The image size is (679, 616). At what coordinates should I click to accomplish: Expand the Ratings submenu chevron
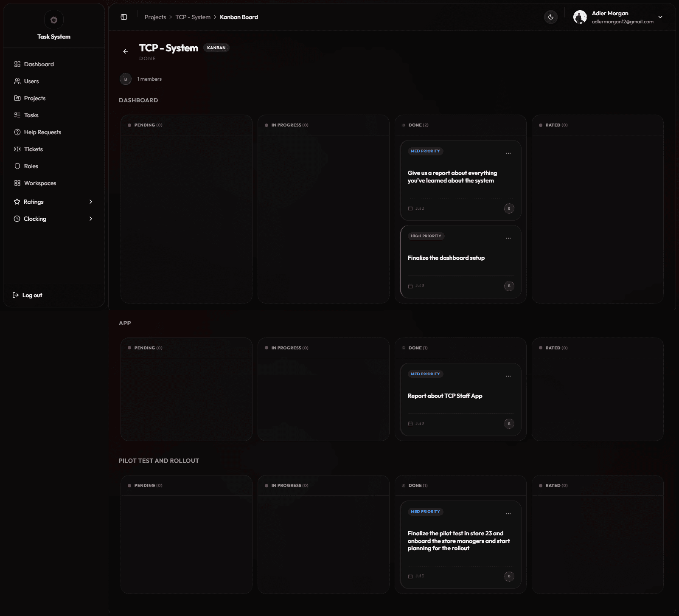[91, 202]
